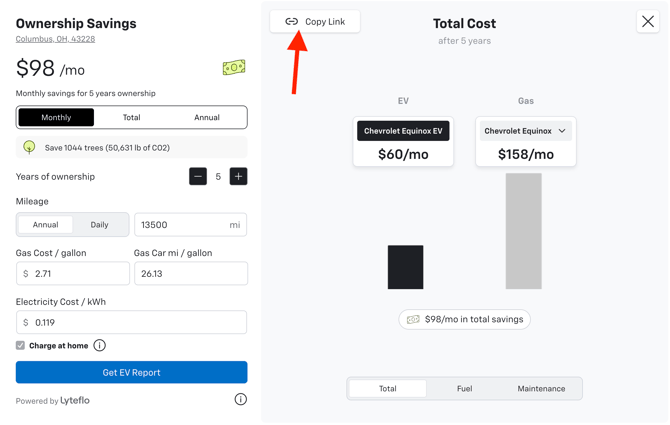Open the Maintenance cost tab
This screenshot has width=670, height=425.
point(541,388)
